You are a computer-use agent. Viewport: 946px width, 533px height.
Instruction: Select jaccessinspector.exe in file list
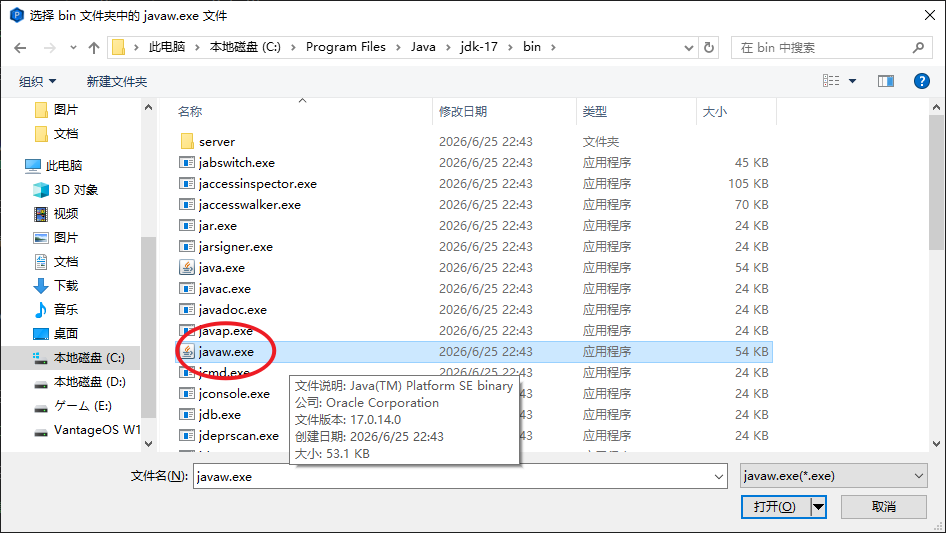point(257,184)
